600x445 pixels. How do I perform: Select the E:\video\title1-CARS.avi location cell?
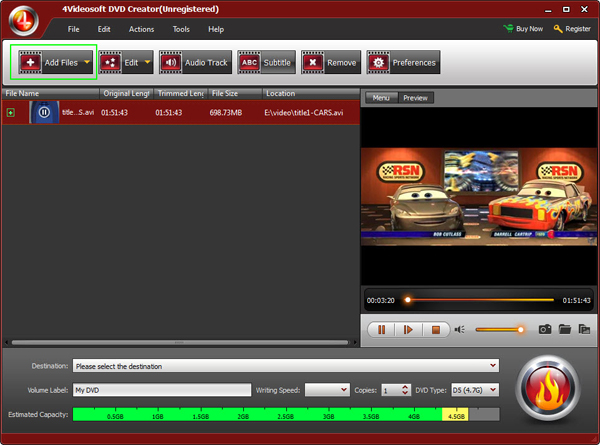pos(303,112)
